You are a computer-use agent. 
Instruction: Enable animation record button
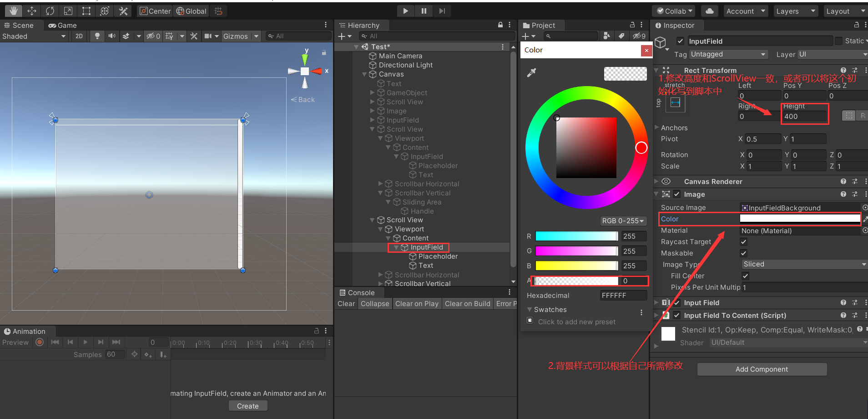[x=40, y=342]
